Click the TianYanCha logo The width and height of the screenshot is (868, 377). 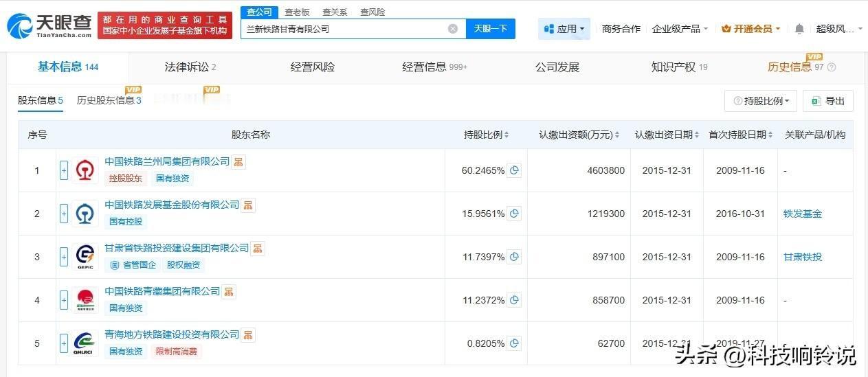[49, 25]
